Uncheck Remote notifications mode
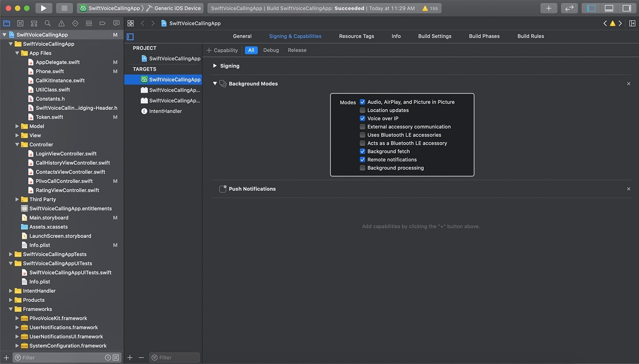This screenshot has height=364, width=639. pos(363,160)
